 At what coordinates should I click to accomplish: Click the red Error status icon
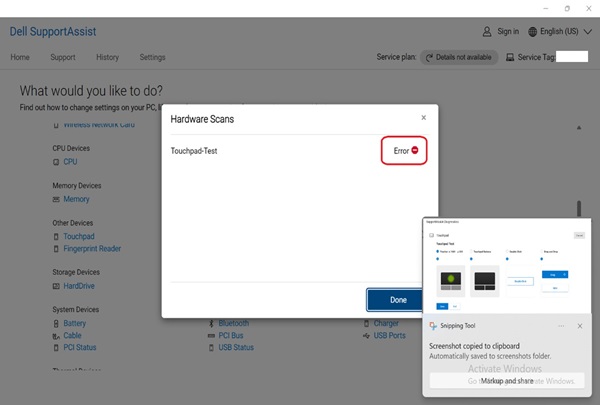(x=415, y=150)
